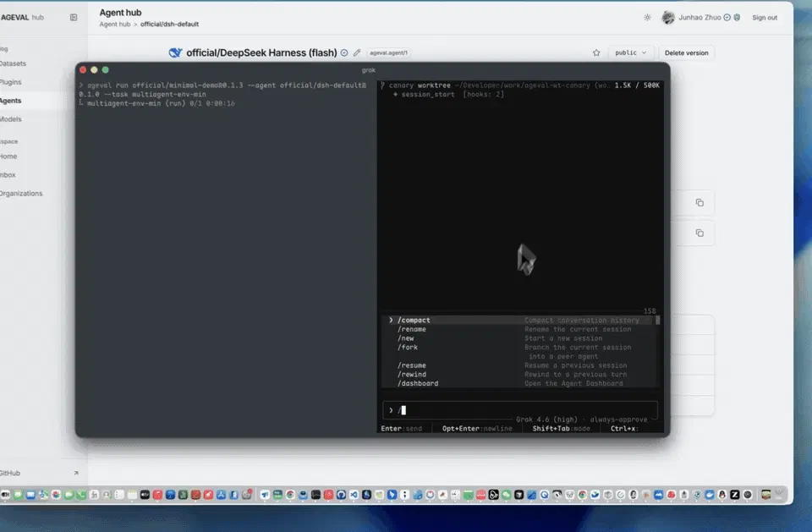The width and height of the screenshot is (812, 532).
Task: Click verified check badge beside Junhao Zhuo
Action: (727, 18)
